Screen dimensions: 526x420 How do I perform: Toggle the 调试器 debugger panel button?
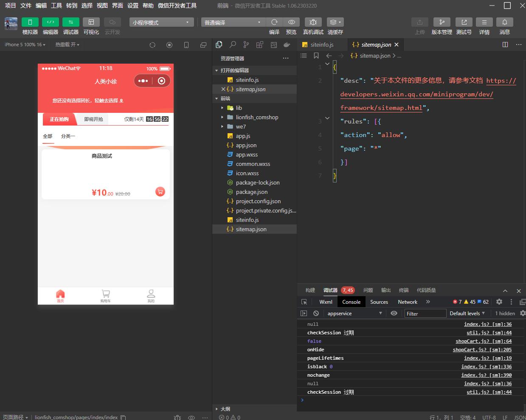pos(71,22)
